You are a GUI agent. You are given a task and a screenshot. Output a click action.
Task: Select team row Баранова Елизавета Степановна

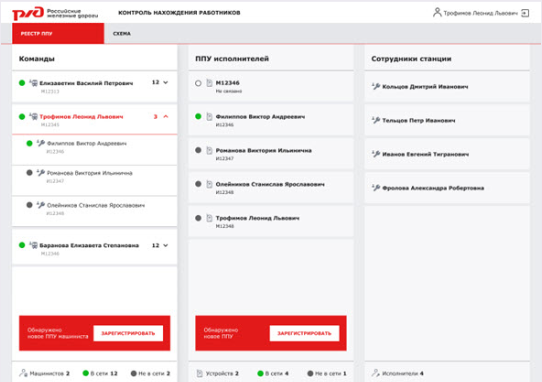pyautogui.click(x=94, y=248)
